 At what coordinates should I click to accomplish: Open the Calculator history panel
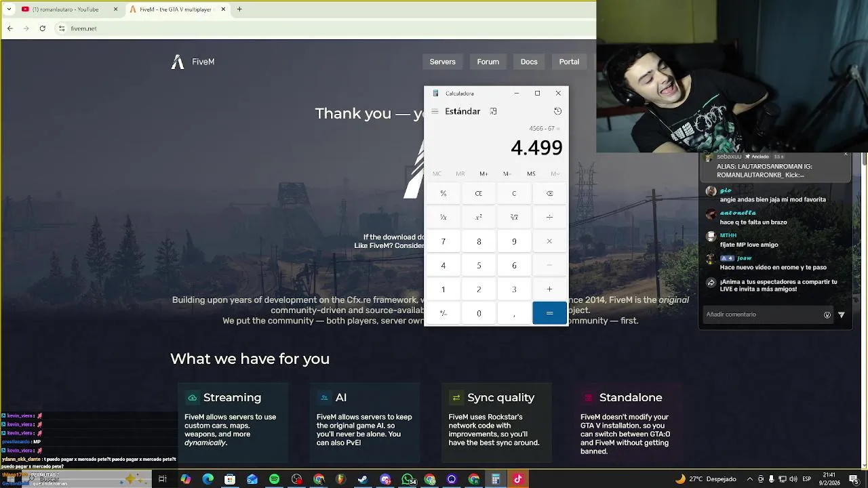[x=557, y=111]
